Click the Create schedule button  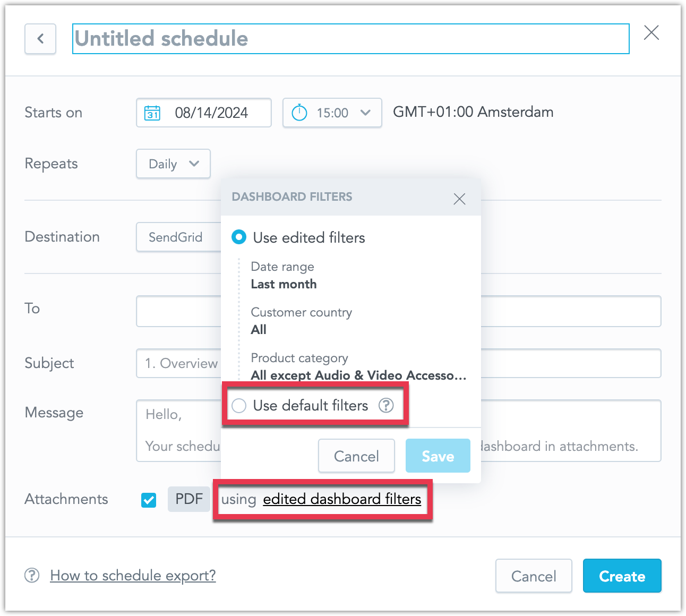pyautogui.click(x=622, y=576)
